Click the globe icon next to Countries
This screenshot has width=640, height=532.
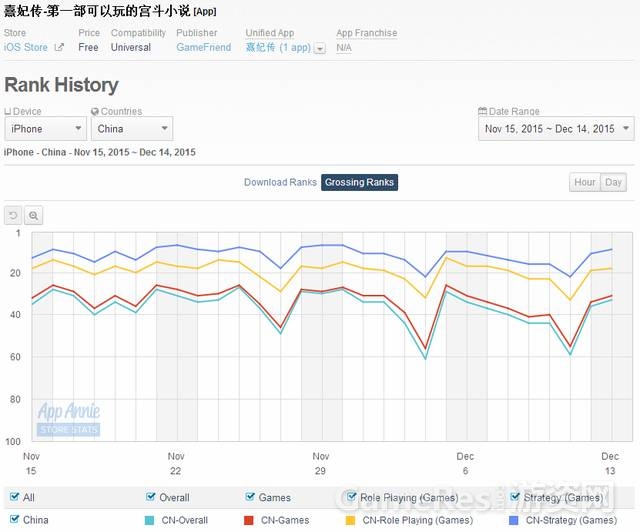95,111
